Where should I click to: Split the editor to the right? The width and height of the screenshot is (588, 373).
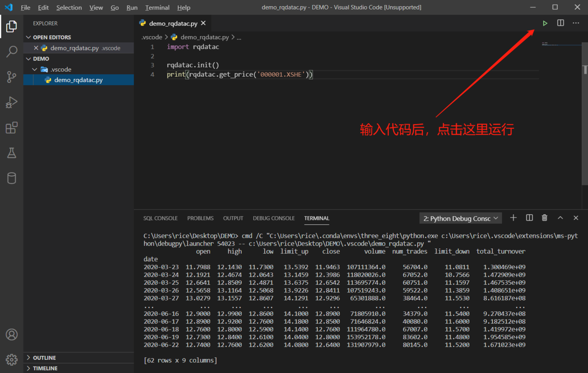click(x=560, y=23)
